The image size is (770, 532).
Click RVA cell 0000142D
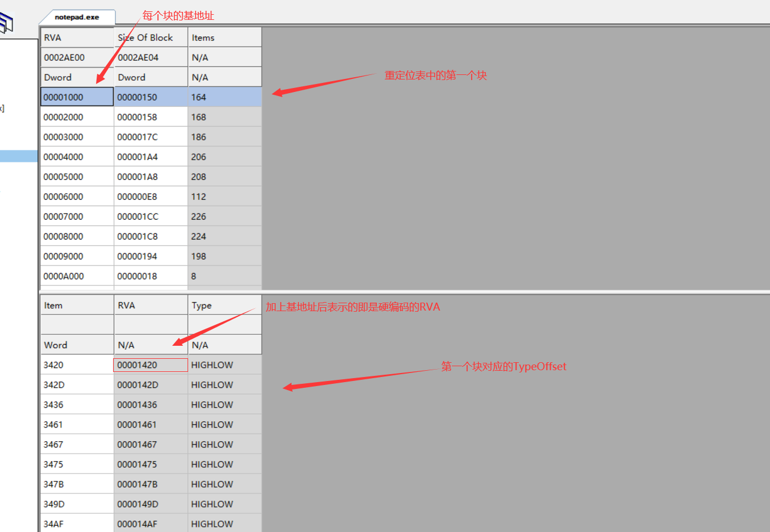[x=151, y=384]
